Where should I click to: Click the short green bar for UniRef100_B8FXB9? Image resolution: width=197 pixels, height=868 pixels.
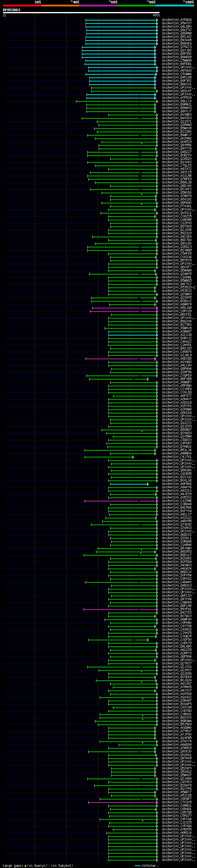(x=119, y=379)
